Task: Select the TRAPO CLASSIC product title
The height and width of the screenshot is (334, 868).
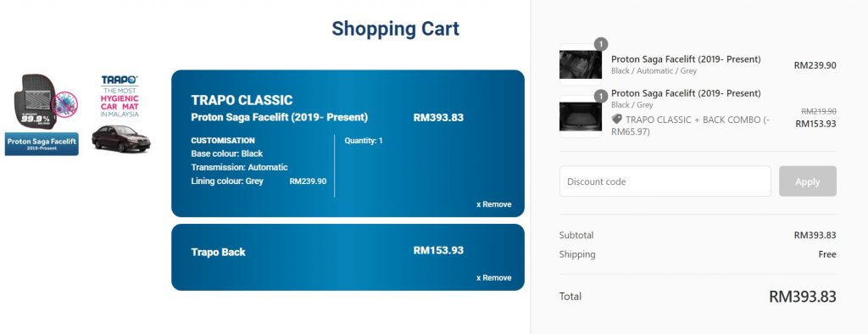Action: tap(242, 100)
